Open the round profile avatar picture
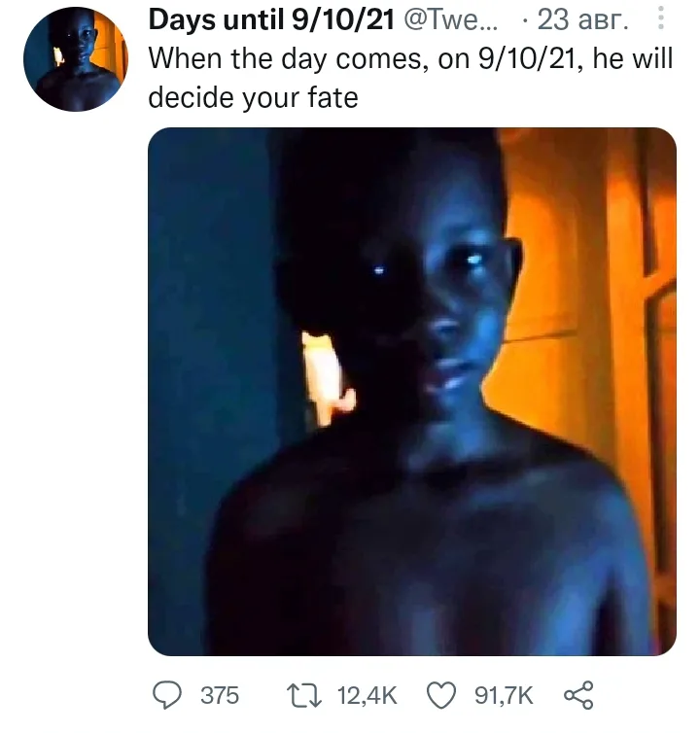 tap(75, 59)
